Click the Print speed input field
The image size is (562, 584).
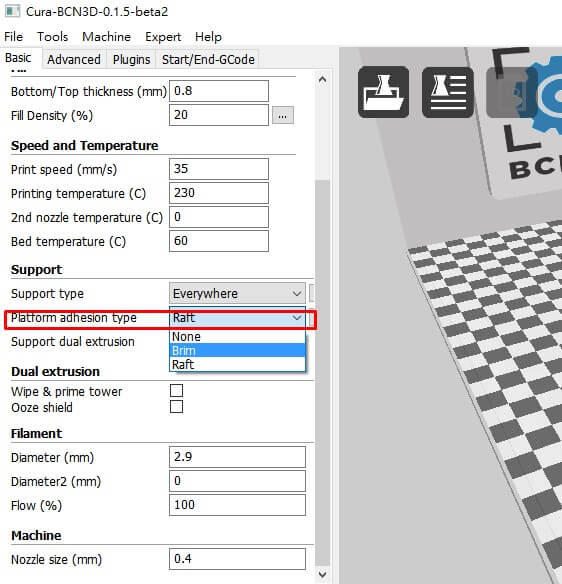(219, 169)
